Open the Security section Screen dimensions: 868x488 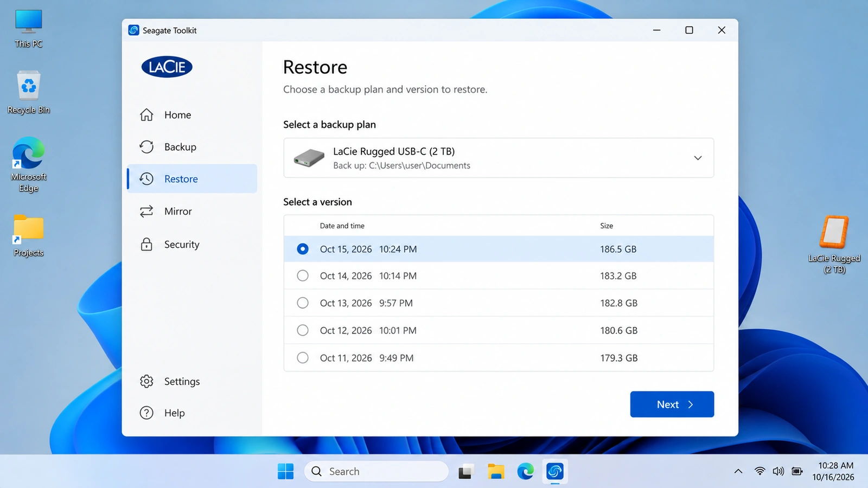click(192, 245)
